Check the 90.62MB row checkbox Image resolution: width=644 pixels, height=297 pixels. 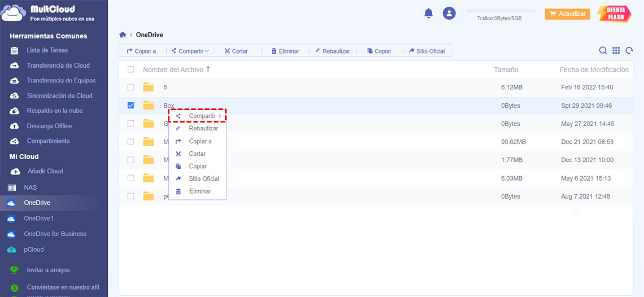tap(130, 142)
